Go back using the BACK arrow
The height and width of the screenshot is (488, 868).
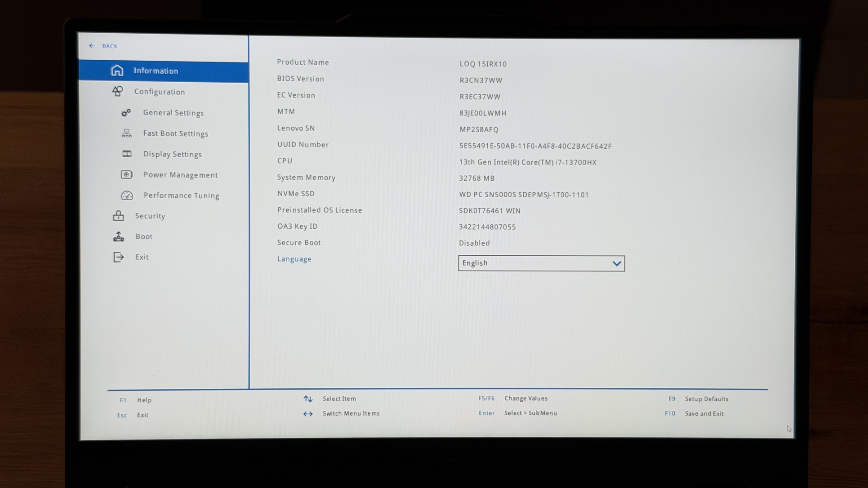point(92,46)
